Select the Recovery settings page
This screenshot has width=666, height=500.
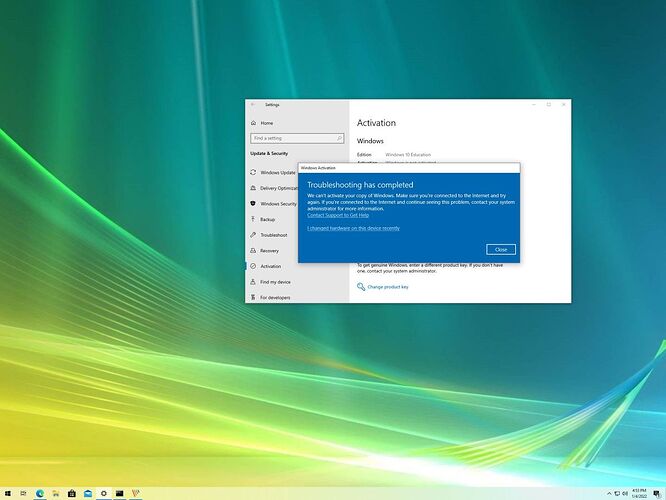click(x=269, y=251)
